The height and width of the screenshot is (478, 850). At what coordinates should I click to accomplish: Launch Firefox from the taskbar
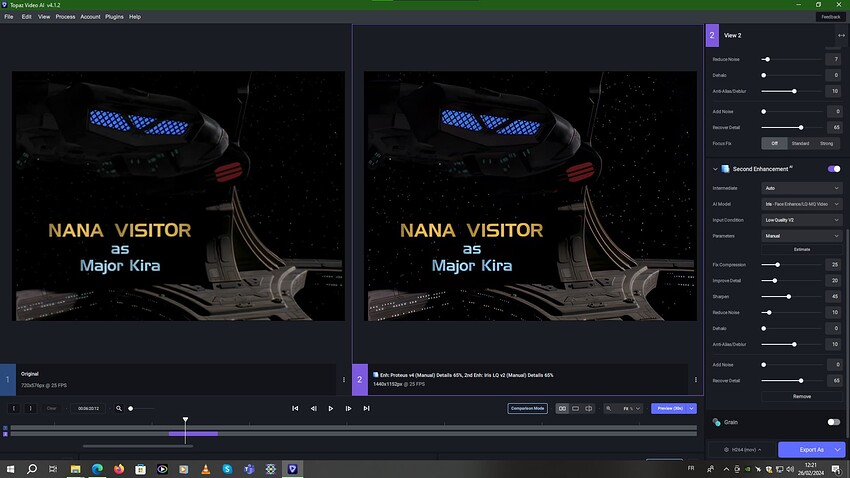point(119,469)
